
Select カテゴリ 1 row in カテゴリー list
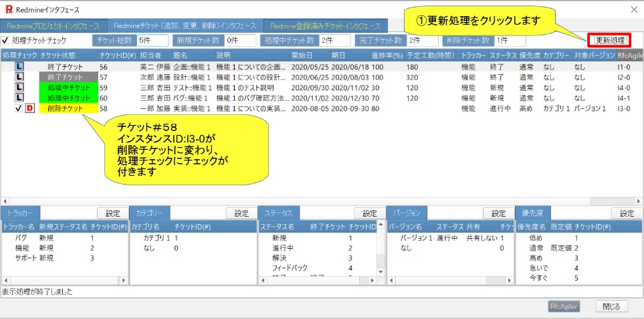(193, 237)
